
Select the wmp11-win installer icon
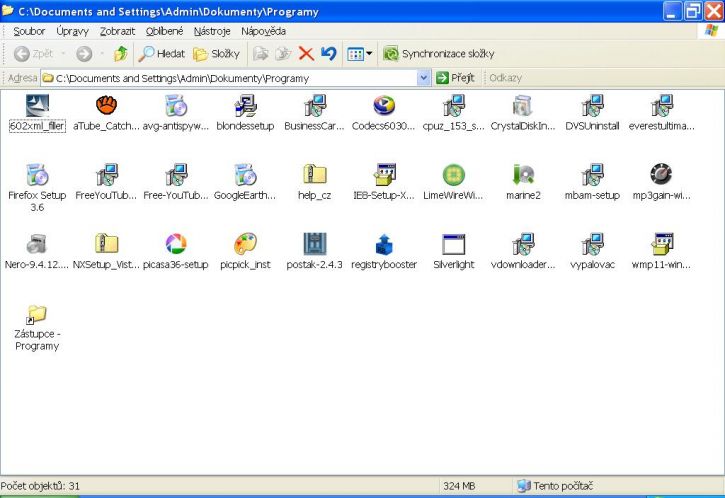click(661, 244)
